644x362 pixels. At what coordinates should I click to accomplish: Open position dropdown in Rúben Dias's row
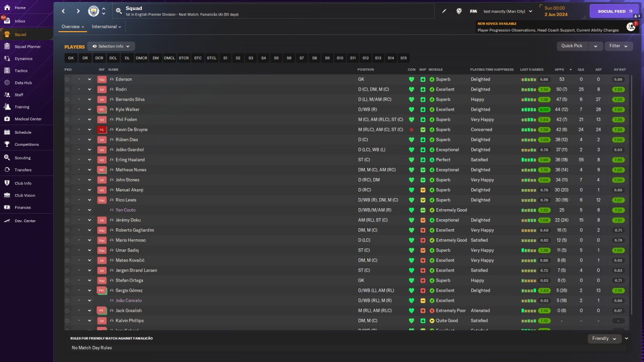(x=90, y=140)
